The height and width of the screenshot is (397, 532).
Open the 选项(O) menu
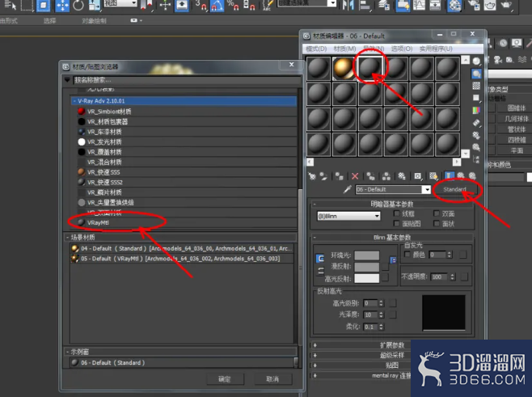(402, 49)
